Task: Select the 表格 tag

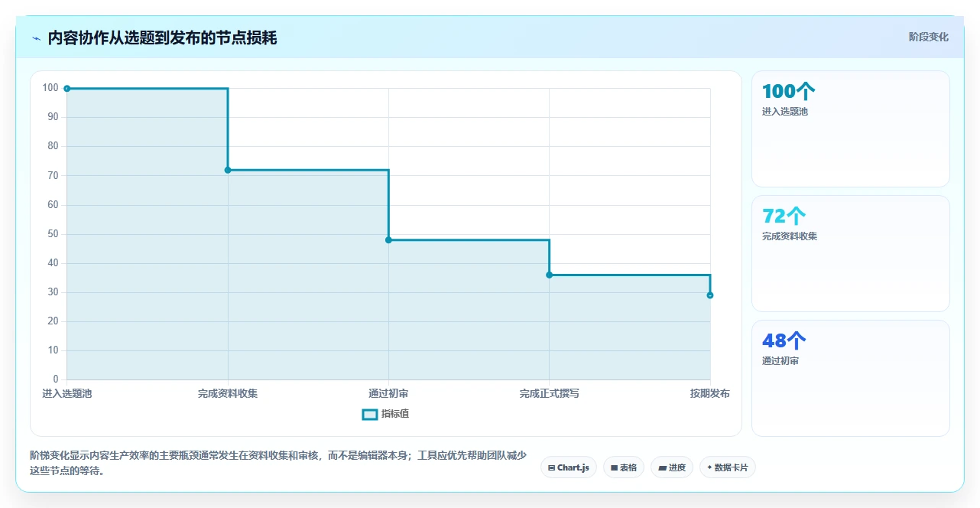Action: click(x=624, y=467)
